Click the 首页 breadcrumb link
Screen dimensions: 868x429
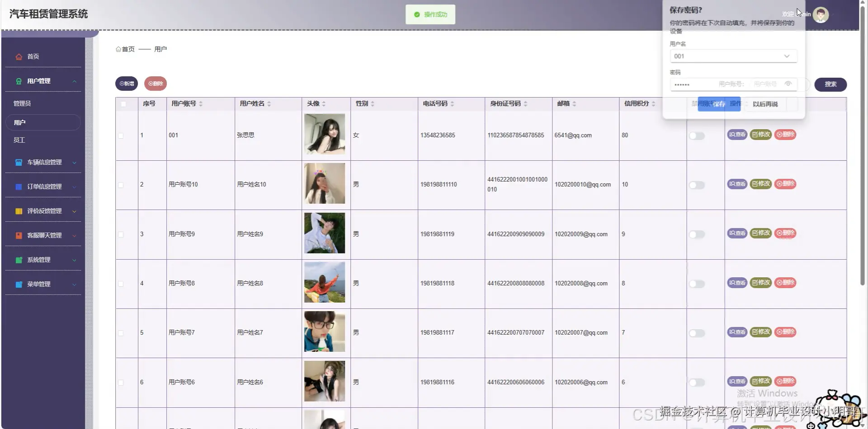point(128,49)
